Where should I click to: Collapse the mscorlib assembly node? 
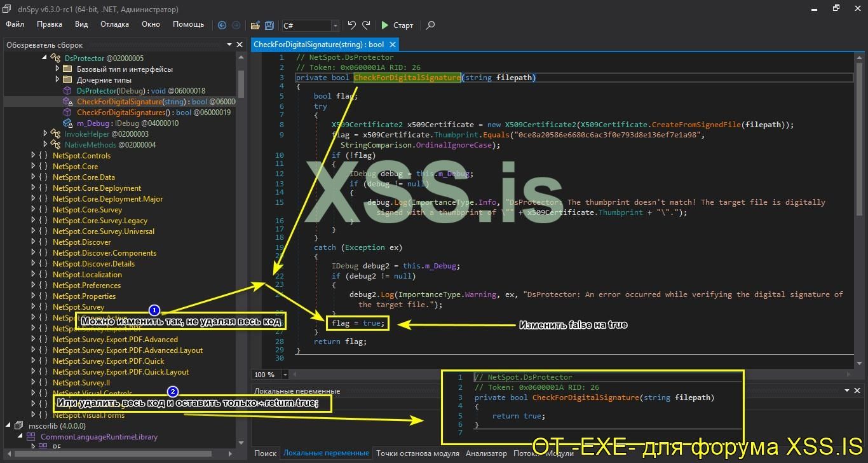click(9, 426)
